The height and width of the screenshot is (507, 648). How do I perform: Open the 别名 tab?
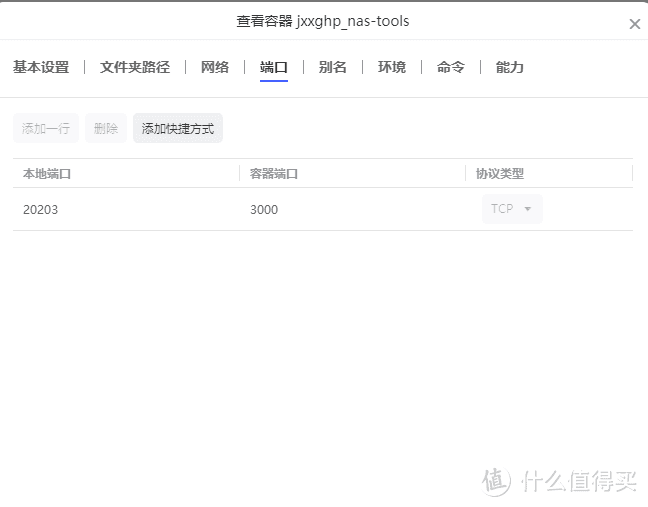(x=333, y=67)
